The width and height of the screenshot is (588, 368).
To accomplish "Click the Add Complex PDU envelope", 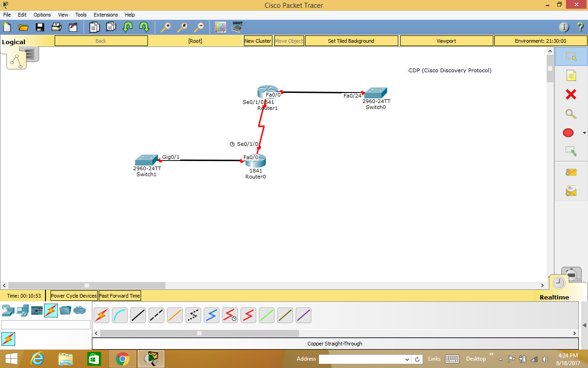I will [x=571, y=191].
